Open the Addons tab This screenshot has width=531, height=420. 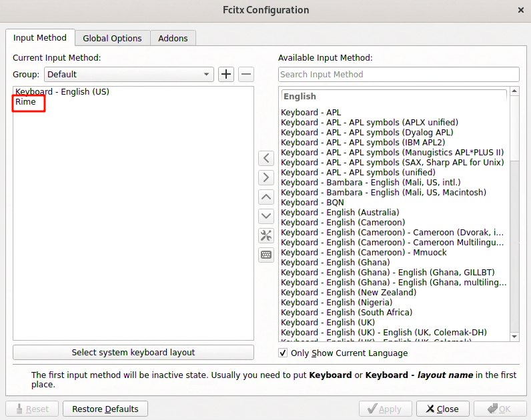[173, 38]
